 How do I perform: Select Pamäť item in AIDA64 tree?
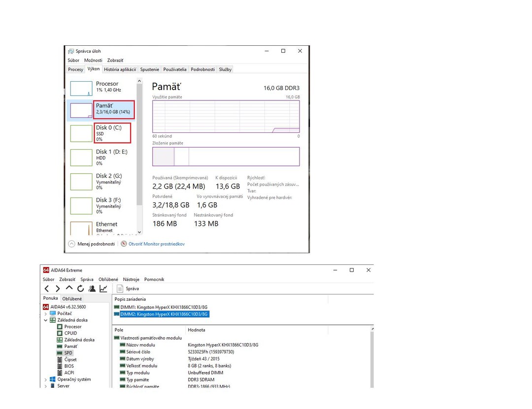click(x=67, y=346)
